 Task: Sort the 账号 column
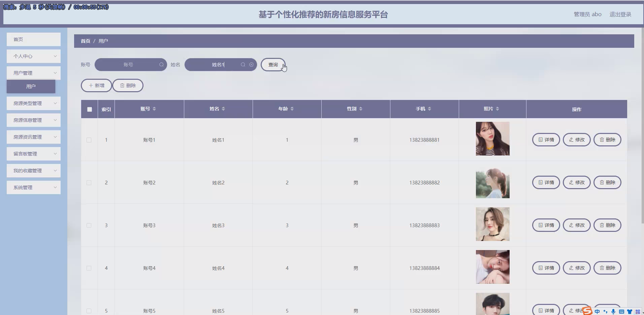pos(154,109)
